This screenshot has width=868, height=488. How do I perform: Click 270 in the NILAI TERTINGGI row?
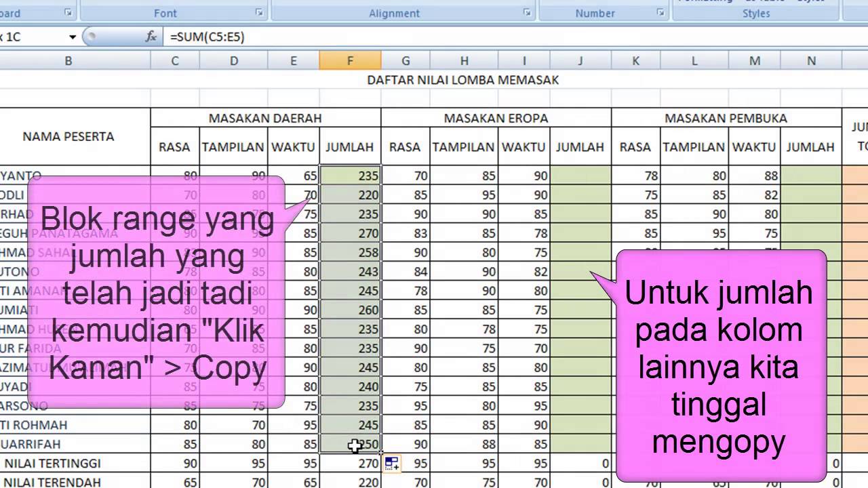[350, 463]
